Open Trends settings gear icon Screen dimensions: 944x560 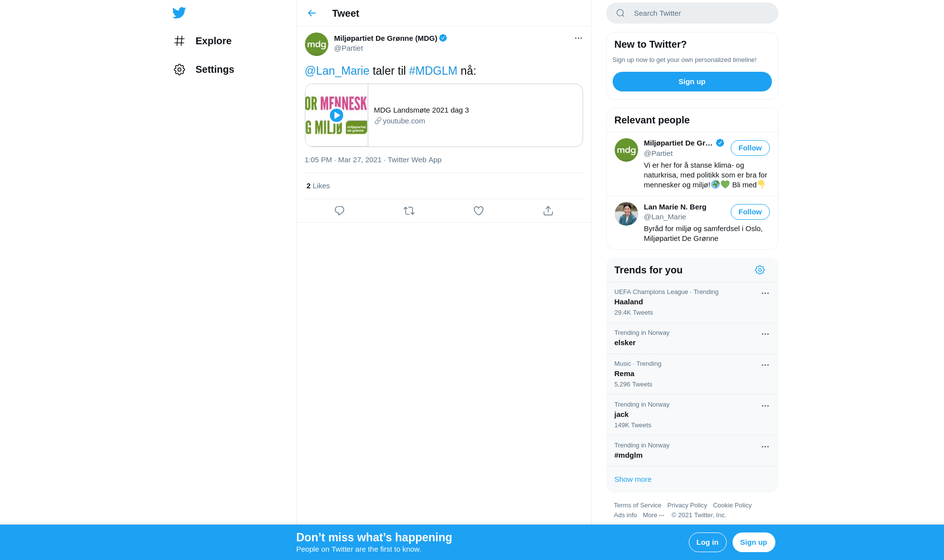760,270
